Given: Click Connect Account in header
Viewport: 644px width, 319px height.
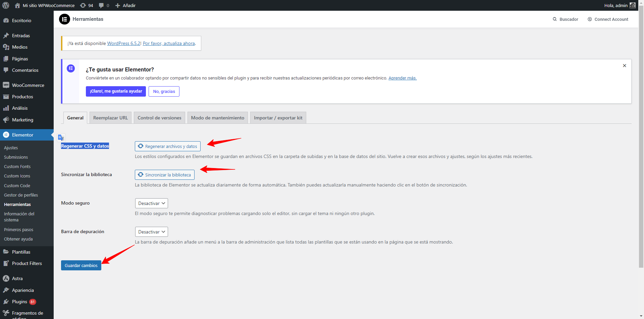Looking at the screenshot, I should 608,19.
